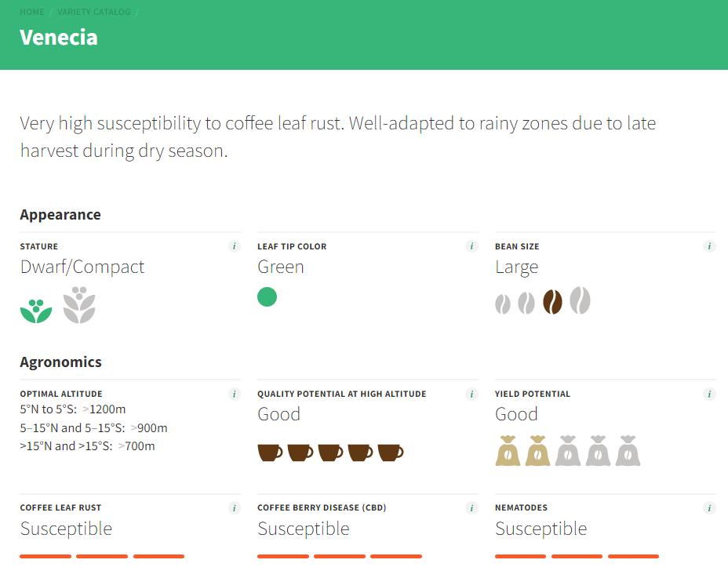Open Variety Catalog breadcrumb link

(94, 12)
